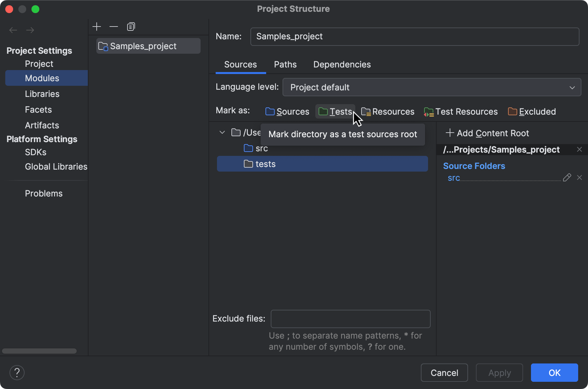Mark directory as Tests root
This screenshot has height=389, width=588.
point(335,112)
